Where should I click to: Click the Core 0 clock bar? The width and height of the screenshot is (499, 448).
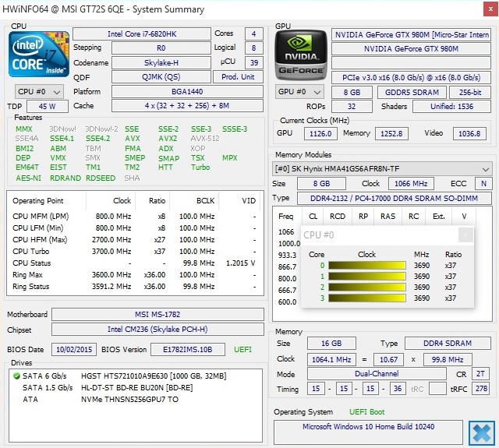click(x=367, y=266)
